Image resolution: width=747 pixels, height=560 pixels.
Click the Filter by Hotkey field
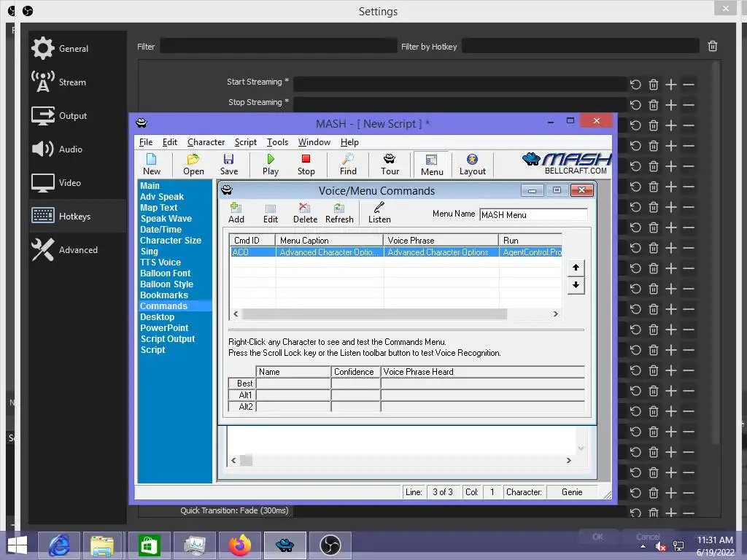click(580, 46)
